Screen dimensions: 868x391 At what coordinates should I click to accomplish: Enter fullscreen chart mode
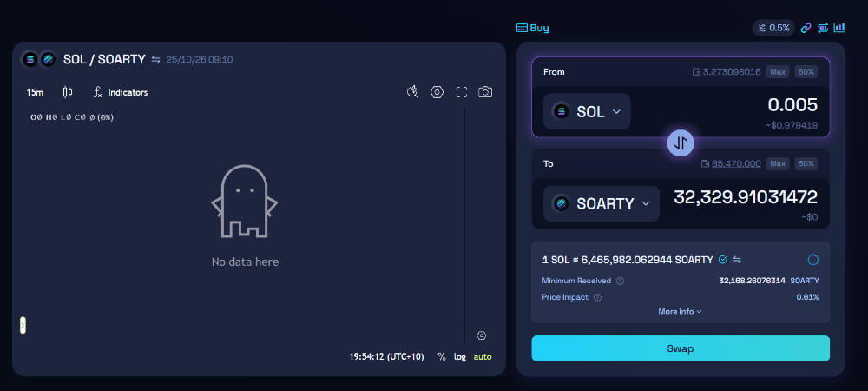point(462,92)
